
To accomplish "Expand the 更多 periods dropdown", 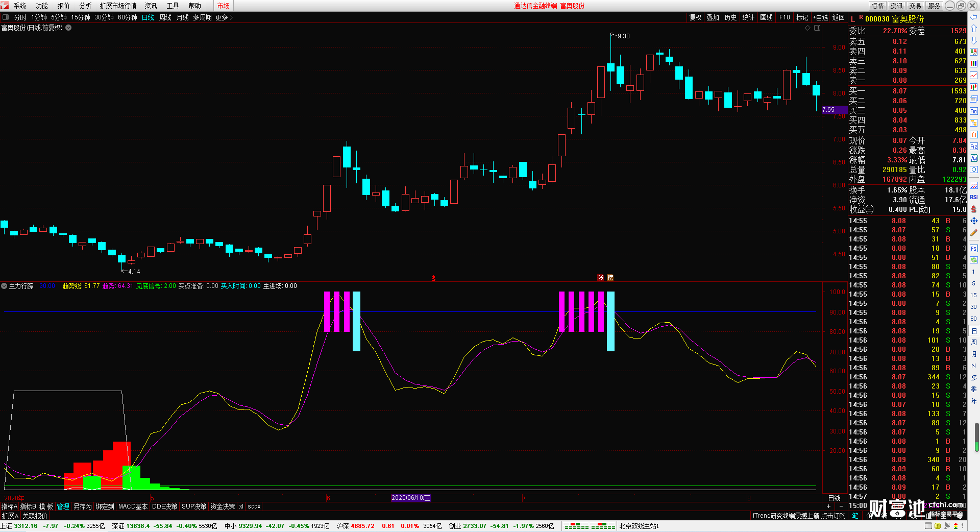I will click(224, 17).
